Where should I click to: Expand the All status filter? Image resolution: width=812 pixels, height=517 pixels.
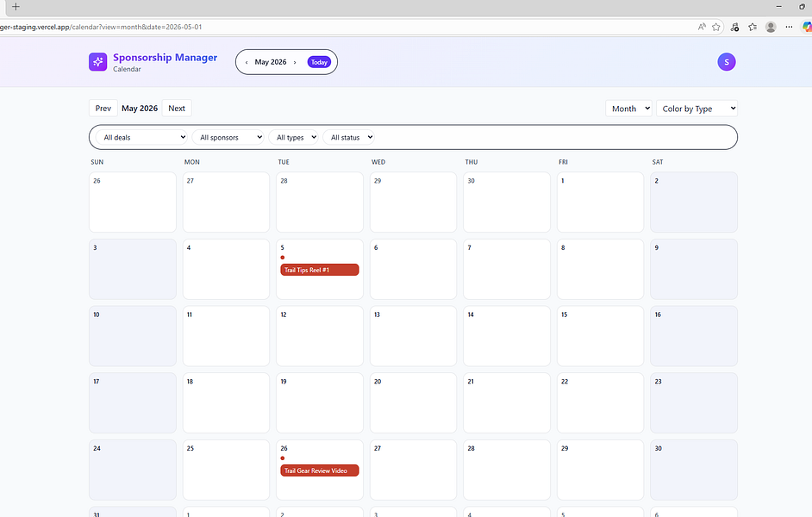[x=348, y=137]
